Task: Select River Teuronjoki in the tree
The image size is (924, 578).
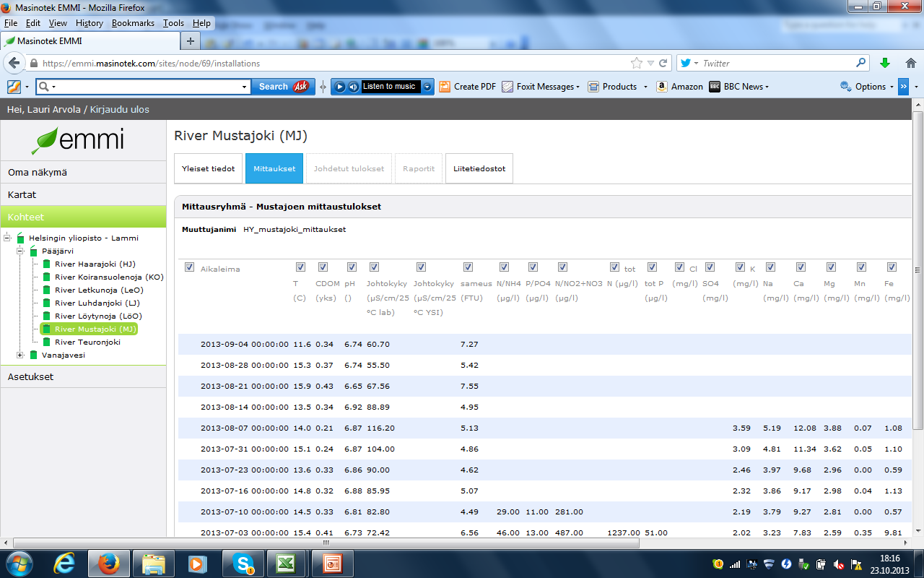Action: pyautogui.click(x=87, y=342)
